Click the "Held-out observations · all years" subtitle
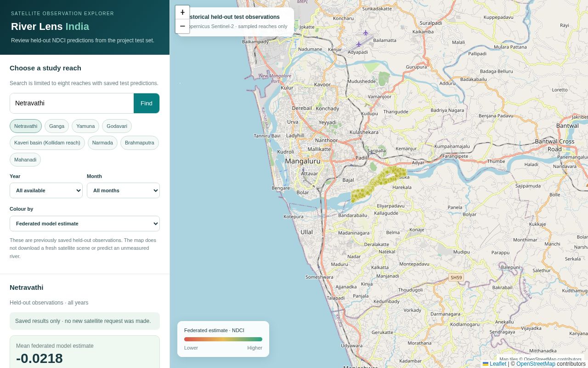The height and width of the screenshot is (368, 588). coord(49,303)
